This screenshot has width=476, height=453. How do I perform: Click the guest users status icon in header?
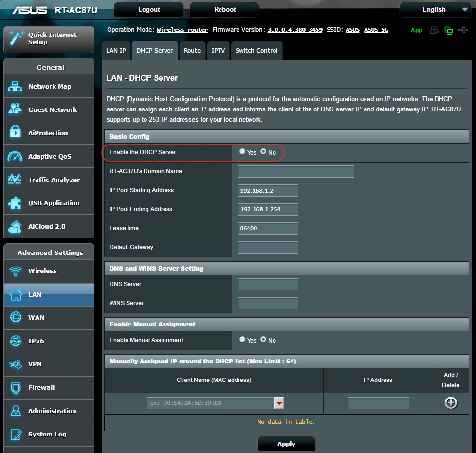coord(434,30)
